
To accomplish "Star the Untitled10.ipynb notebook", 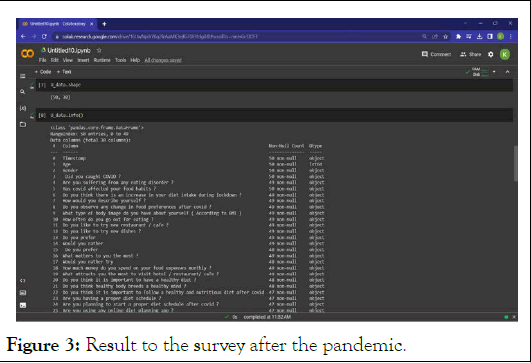I will click(x=99, y=50).
